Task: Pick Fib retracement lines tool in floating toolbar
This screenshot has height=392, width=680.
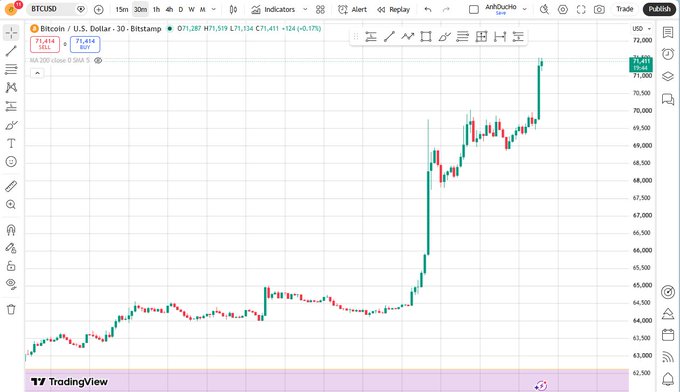Action: tap(463, 37)
